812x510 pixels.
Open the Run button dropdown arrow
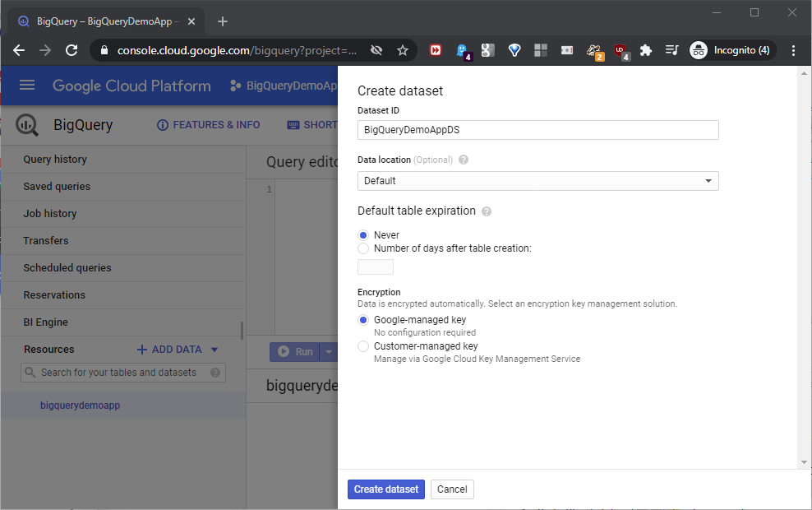[x=329, y=352]
